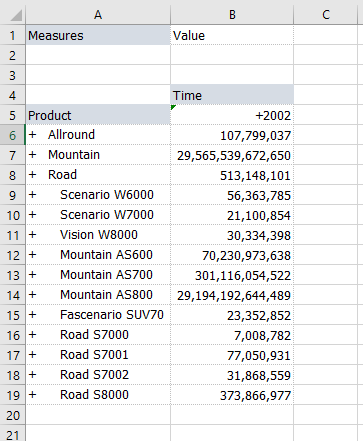Expand Road S8000 plus sign

tap(32, 395)
